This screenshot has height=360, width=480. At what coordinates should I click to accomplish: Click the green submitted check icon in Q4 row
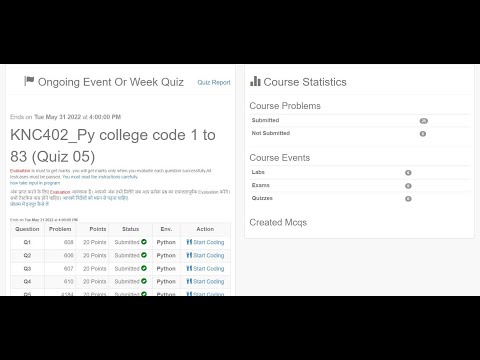(x=144, y=281)
